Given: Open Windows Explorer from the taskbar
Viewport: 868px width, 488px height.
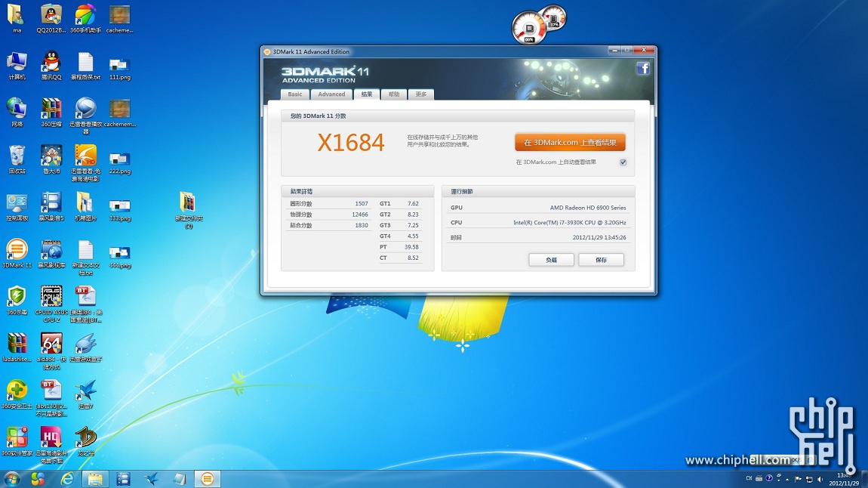Looking at the screenshot, I should click(95, 479).
